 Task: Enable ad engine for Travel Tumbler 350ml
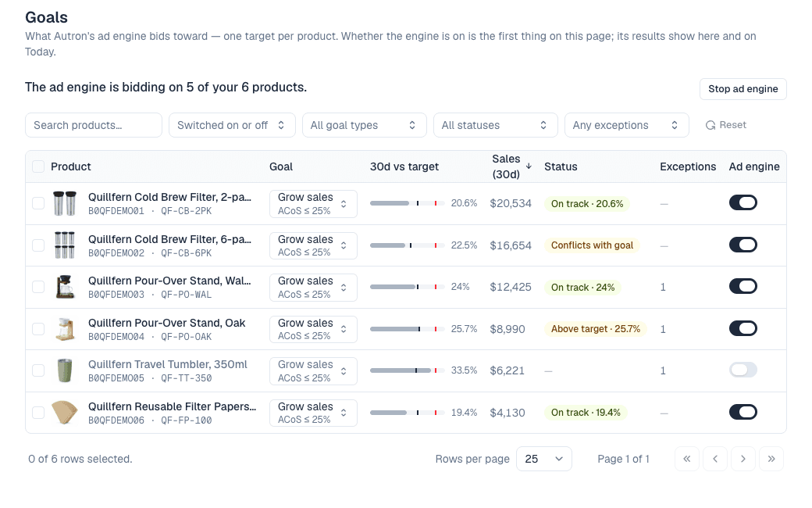[x=743, y=370]
